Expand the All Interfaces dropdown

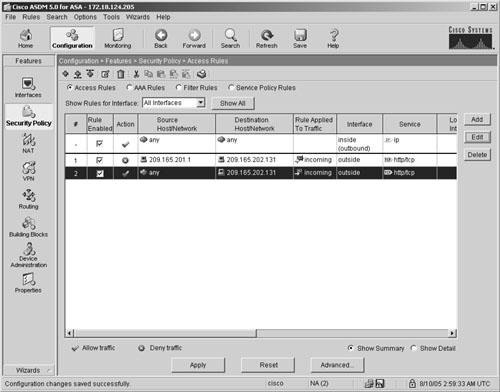(x=200, y=103)
